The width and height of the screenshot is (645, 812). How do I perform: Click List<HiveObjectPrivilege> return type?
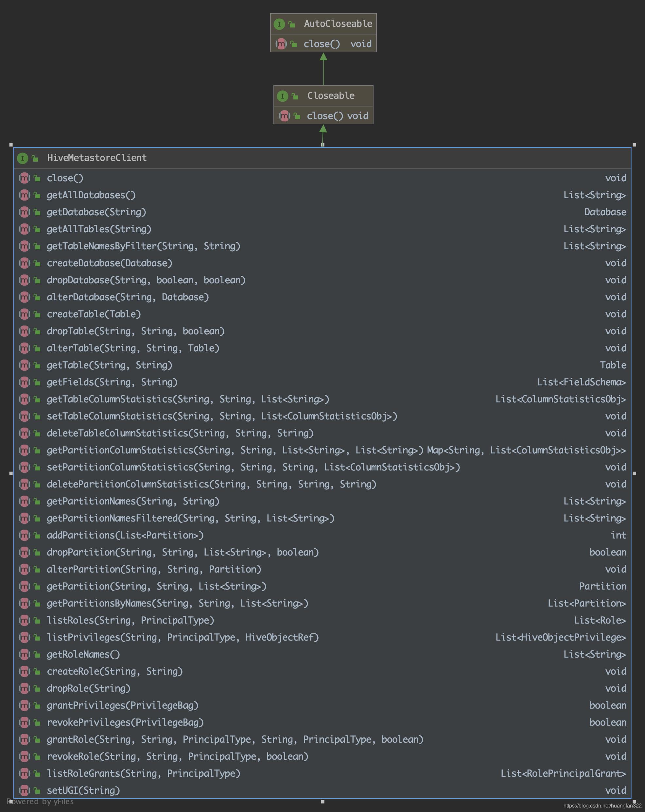(x=561, y=637)
